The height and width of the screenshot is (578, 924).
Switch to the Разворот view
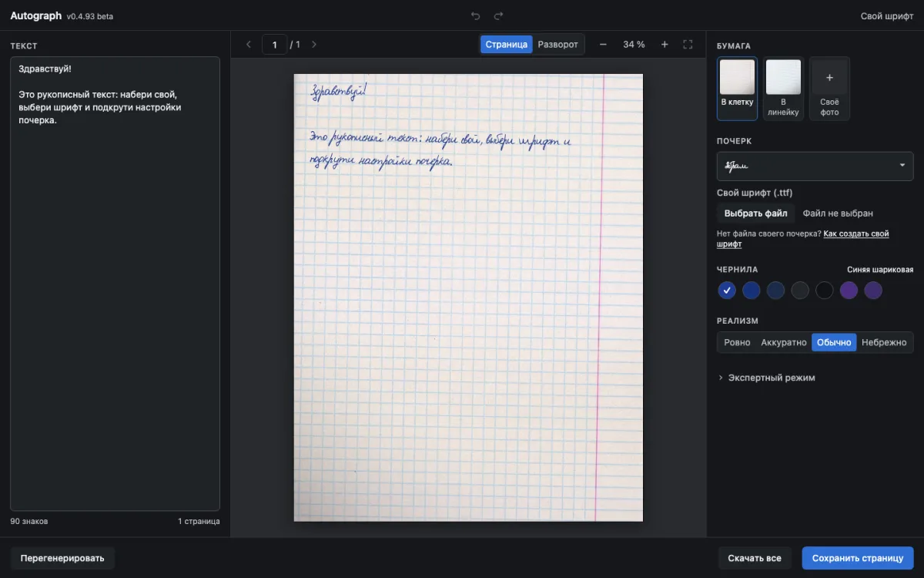[557, 45]
